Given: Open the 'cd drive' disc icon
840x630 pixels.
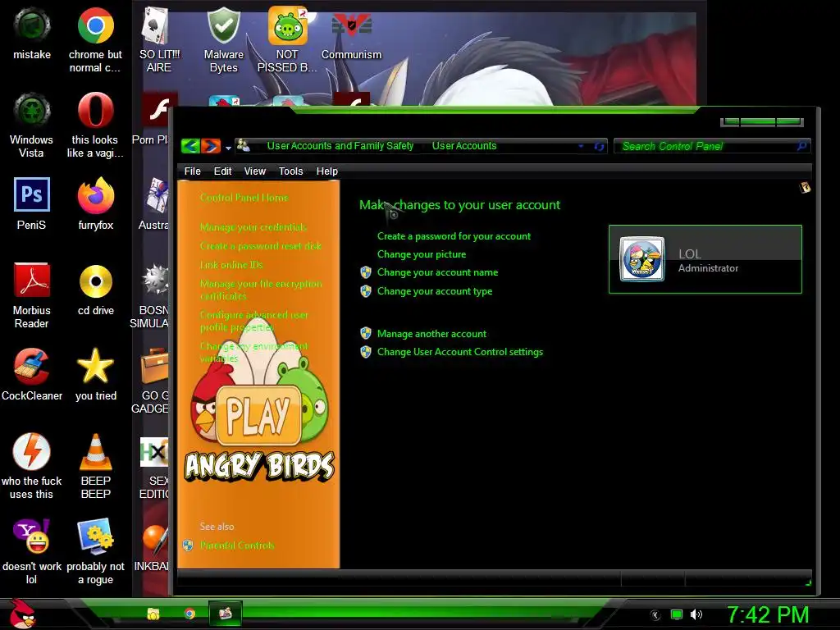Looking at the screenshot, I should tap(95, 290).
